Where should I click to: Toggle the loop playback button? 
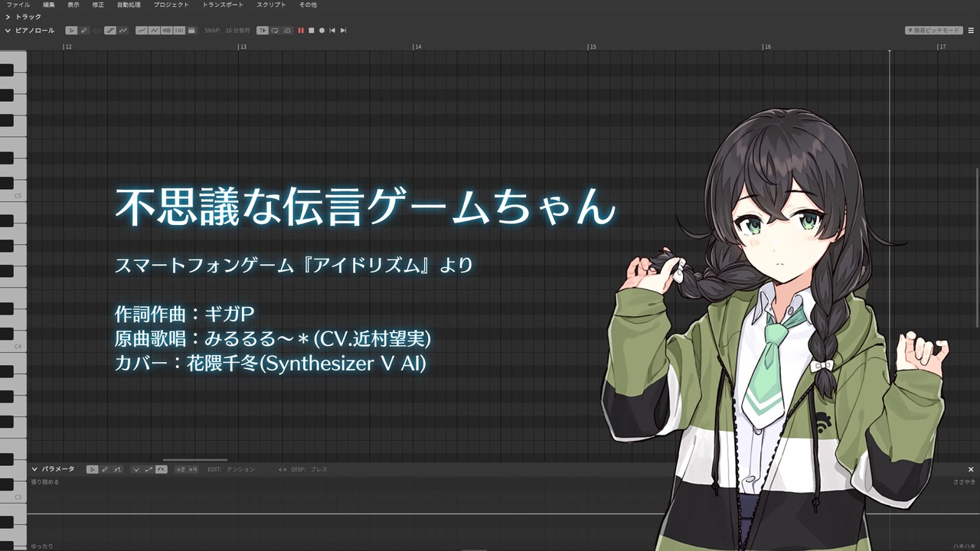point(274,31)
